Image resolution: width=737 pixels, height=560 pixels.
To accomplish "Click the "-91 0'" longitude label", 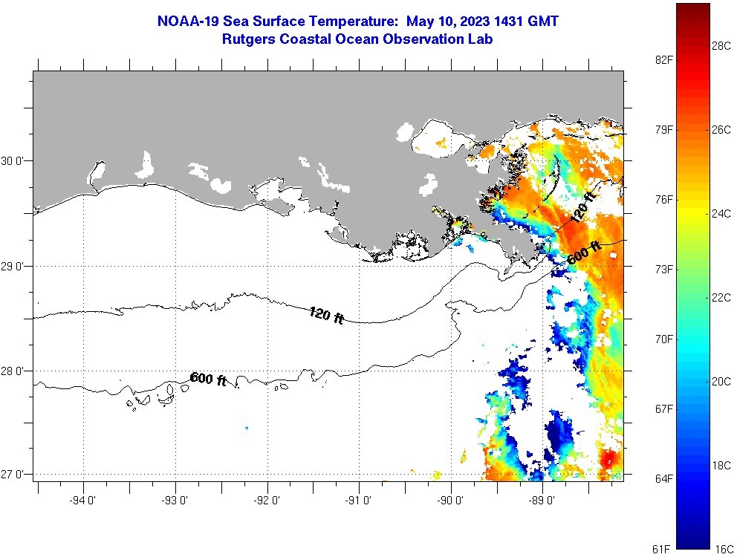I will pyautogui.click(x=358, y=501).
